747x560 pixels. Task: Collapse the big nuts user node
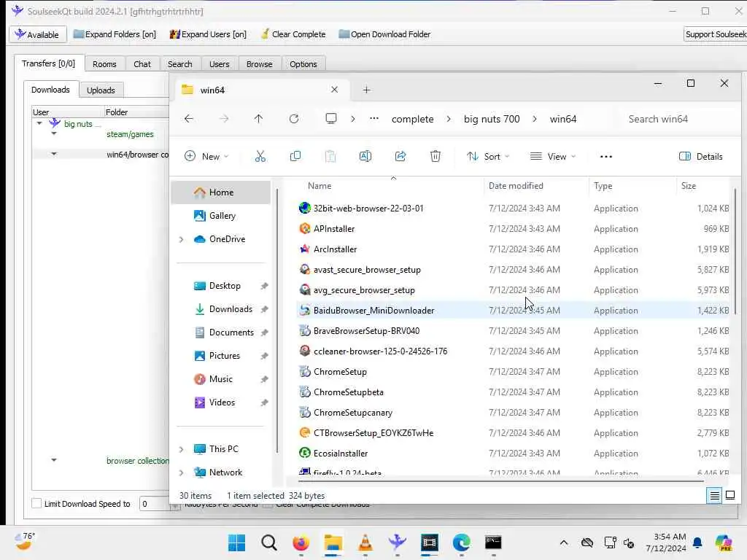[x=39, y=123]
